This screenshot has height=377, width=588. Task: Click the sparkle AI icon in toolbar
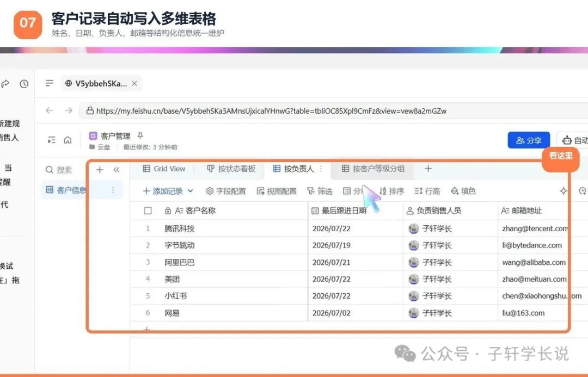(563, 191)
